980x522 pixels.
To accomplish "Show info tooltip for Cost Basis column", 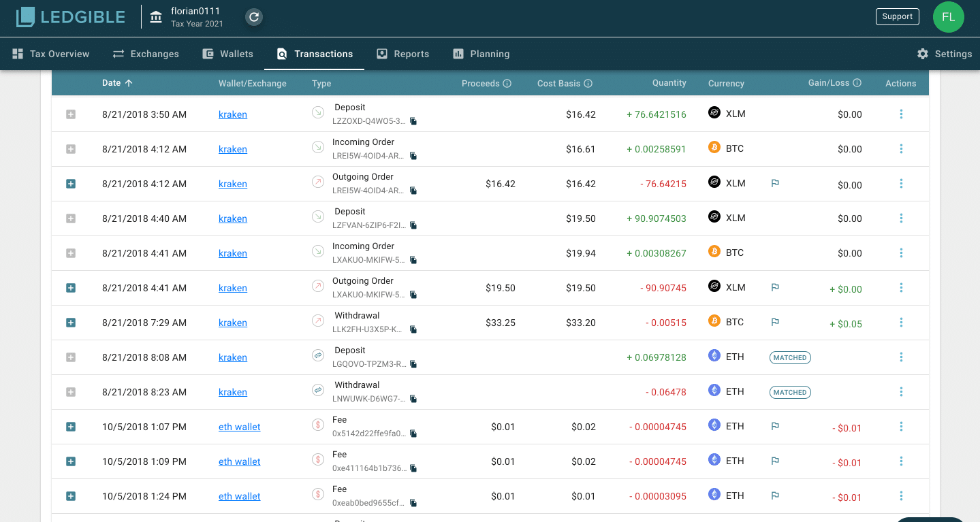I will point(588,84).
